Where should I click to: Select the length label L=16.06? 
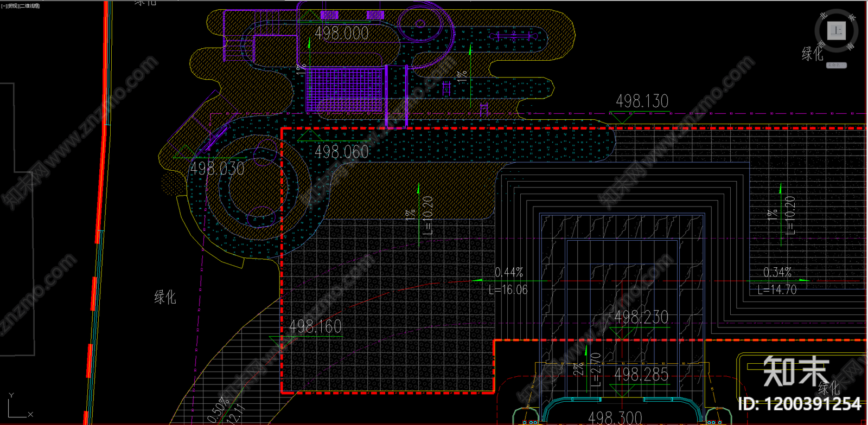508,290
